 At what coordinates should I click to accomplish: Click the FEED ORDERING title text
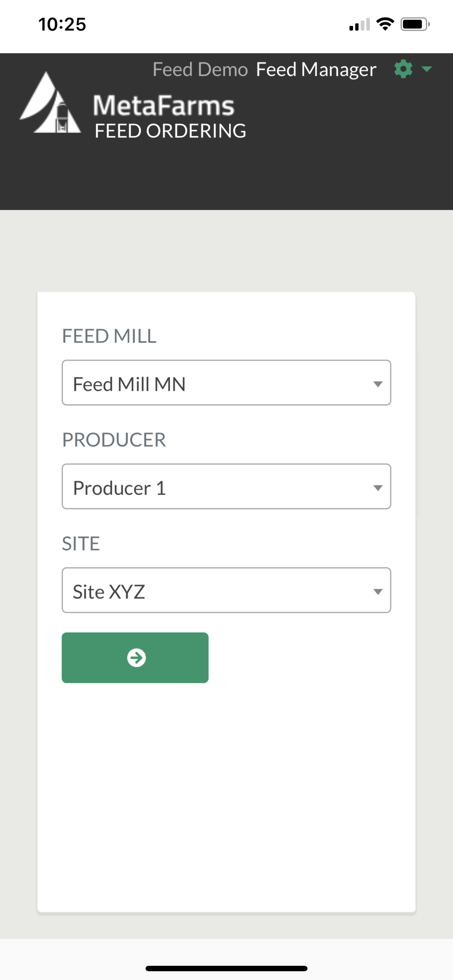pos(170,131)
